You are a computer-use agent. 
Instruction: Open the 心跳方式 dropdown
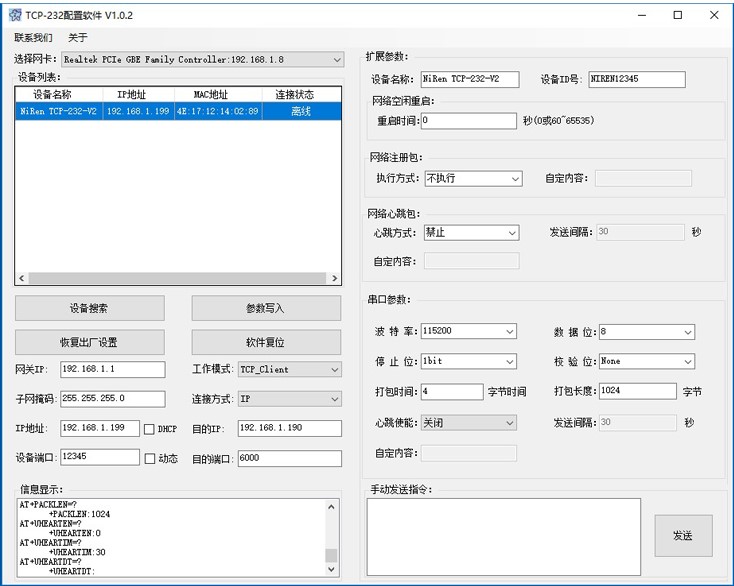click(x=471, y=233)
